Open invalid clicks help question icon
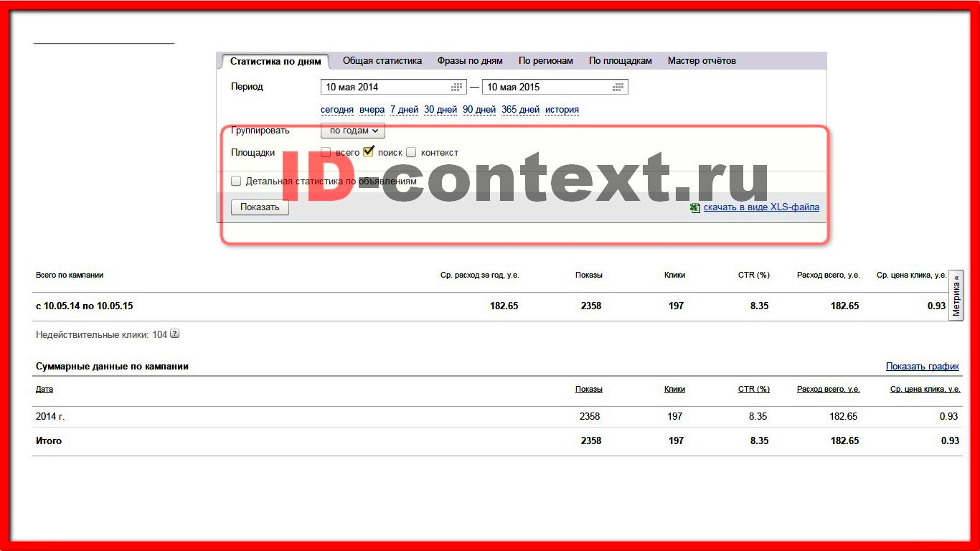This screenshot has height=551, width=980. tap(174, 334)
